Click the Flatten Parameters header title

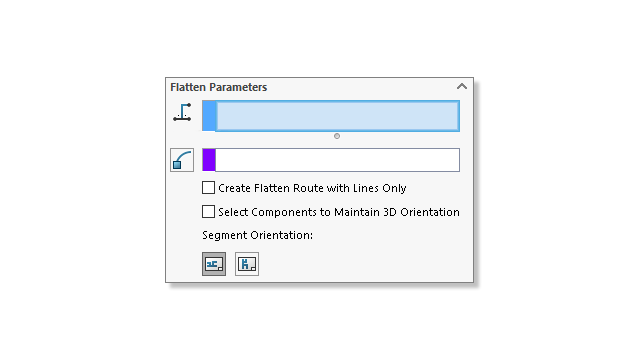coord(219,87)
